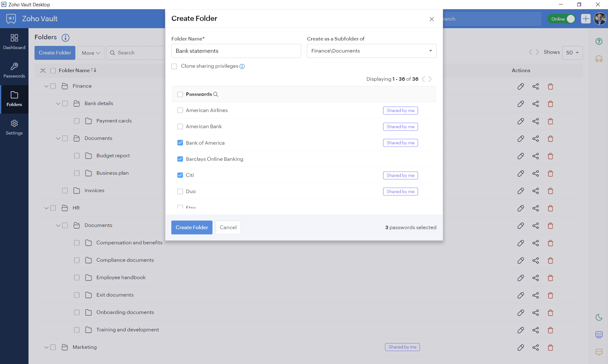Screen dimensions: 608x364
Task: Click the add plus icon in header
Action: click(x=586, y=19)
